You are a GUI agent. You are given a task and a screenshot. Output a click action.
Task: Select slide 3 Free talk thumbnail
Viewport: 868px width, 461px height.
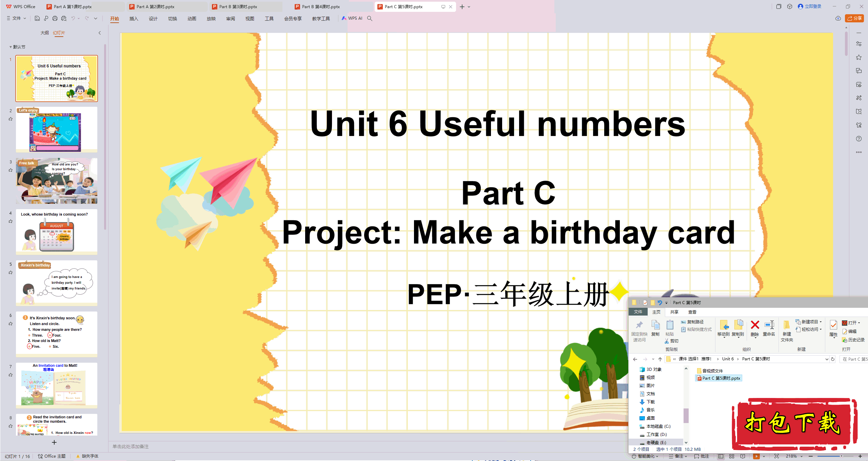tap(57, 181)
